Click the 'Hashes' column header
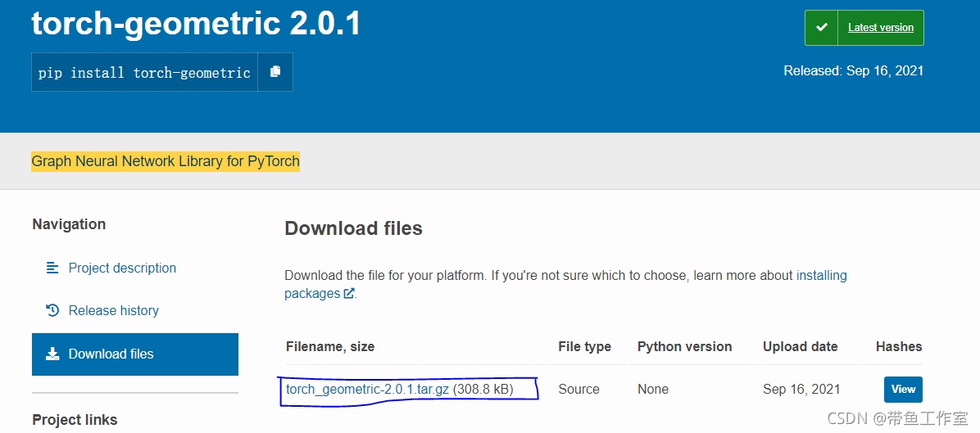This screenshot has width=980, height=433. tap(899, 346)
